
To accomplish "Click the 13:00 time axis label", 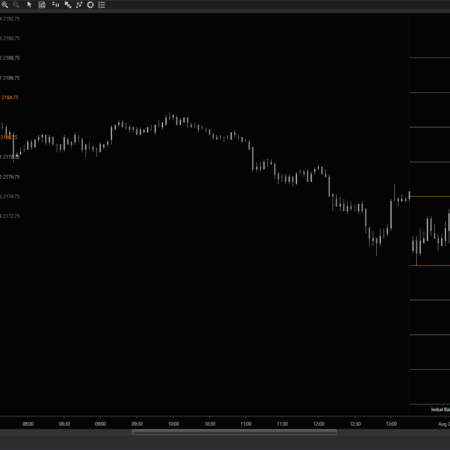I will tap(391, 424).
